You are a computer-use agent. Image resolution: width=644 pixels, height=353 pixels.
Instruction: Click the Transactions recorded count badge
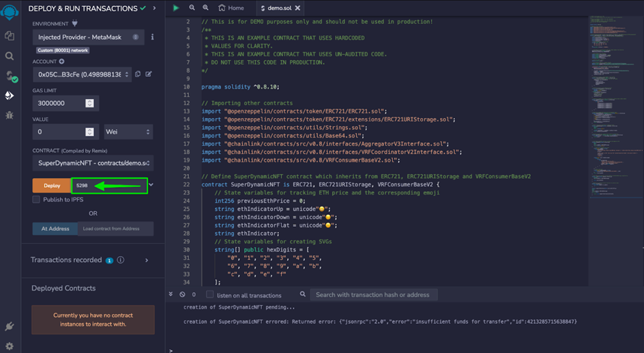[109, 261]
